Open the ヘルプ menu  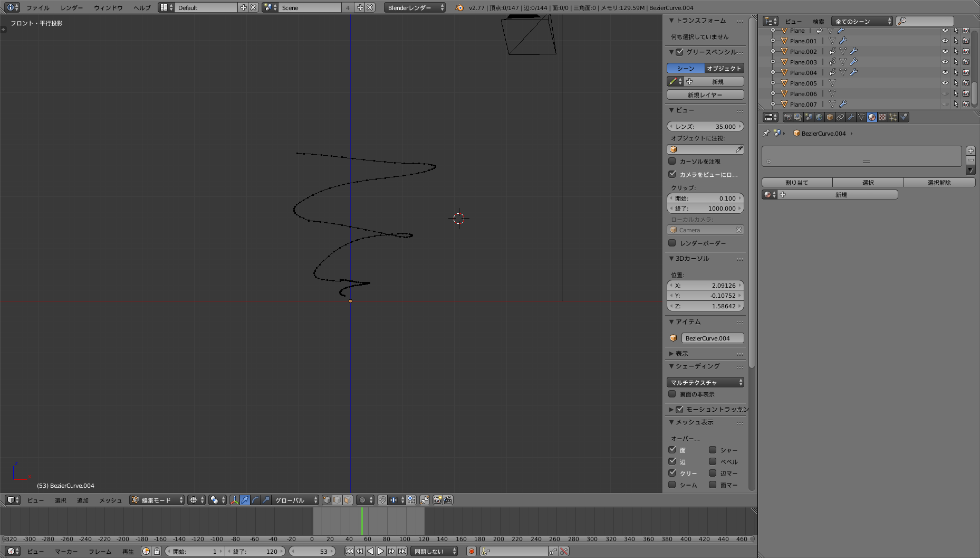click(x=142, y=7)
